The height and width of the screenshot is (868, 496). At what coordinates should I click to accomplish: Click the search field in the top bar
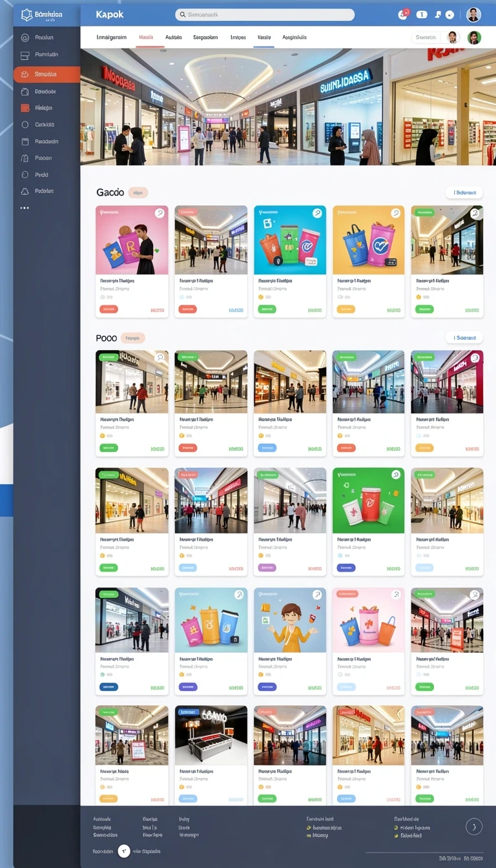[x=265, y=14]
